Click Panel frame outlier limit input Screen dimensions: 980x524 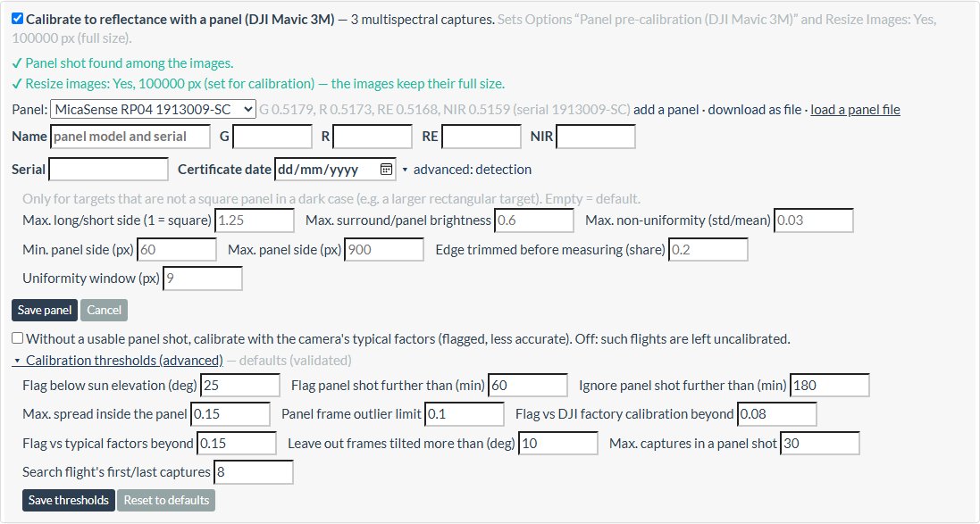click(465, 414)
